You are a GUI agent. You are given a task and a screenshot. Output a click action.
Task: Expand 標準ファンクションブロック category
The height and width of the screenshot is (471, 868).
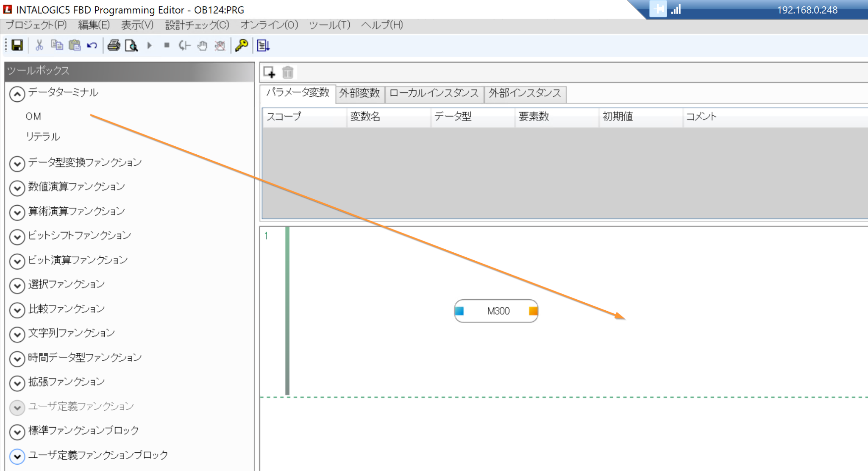17,432
